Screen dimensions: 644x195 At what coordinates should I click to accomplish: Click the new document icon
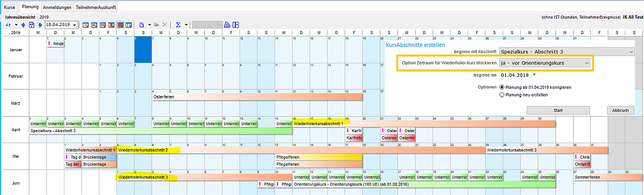point(141,25)
